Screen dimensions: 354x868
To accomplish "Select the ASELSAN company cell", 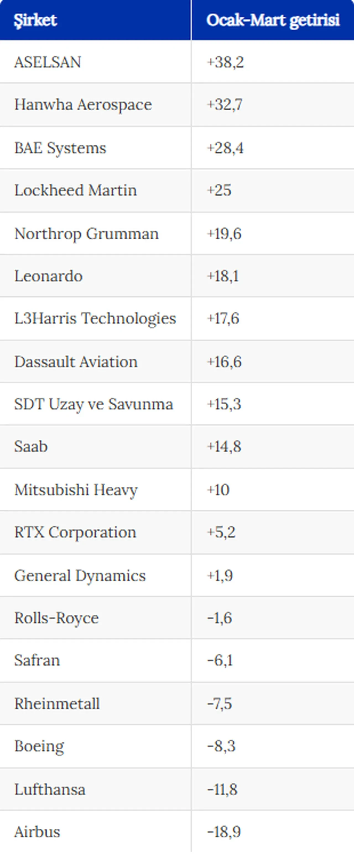I will (x=48, y=62).
